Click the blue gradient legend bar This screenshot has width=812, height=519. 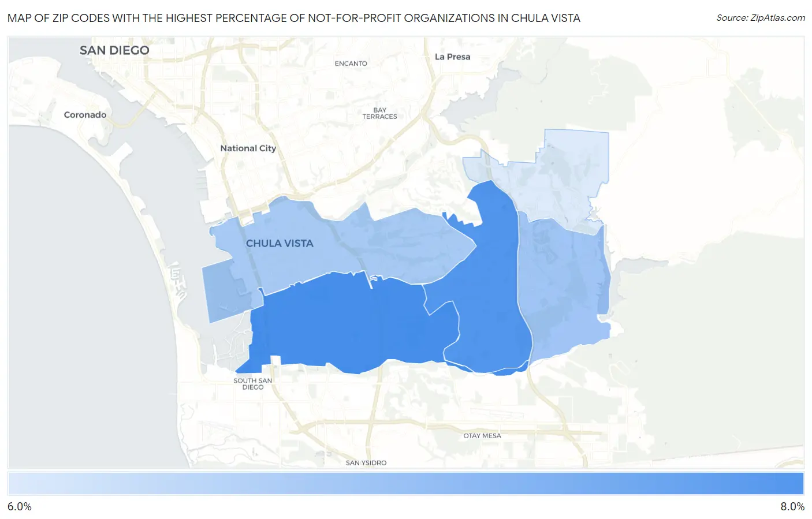coord(405,484)
